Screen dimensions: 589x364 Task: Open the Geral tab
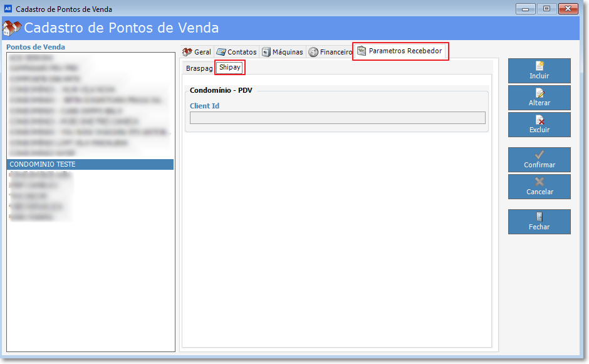pos(197,52)
